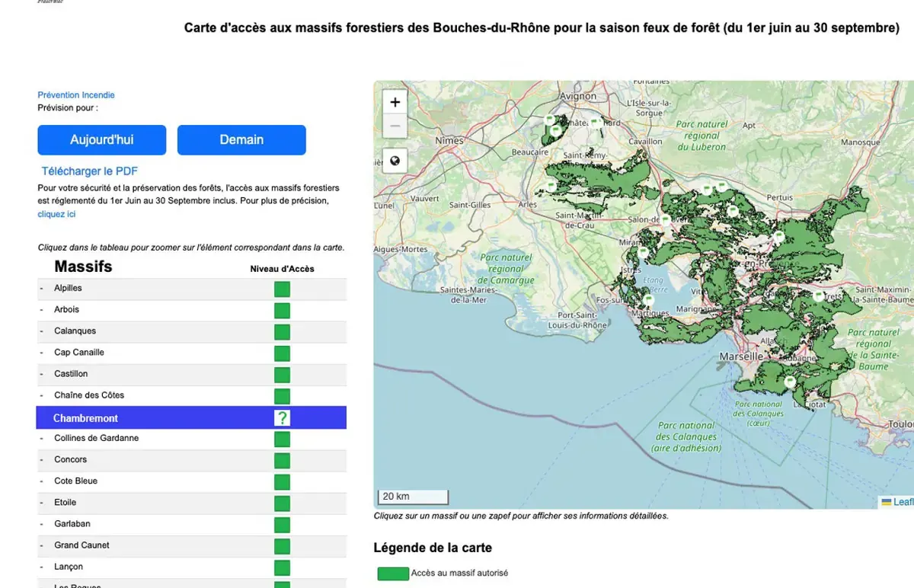Viewport: 914px width, 588px height.
Task: Select the Cap Canaille massif row
Action: tap(191, 353)
